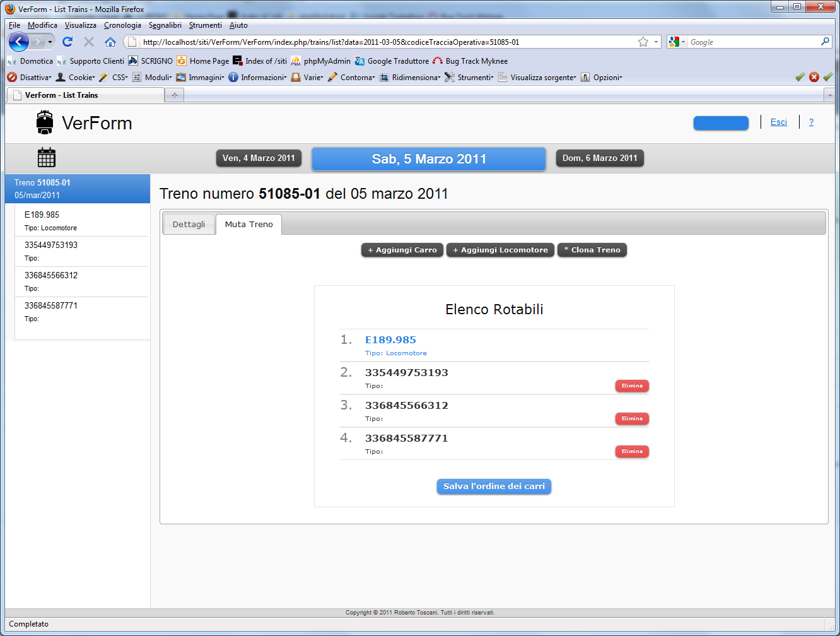Screen dimensions: 840x636
Task: Open the Google Traduttore bookmark
Action: pyautogui.click(x=392, y=61)
